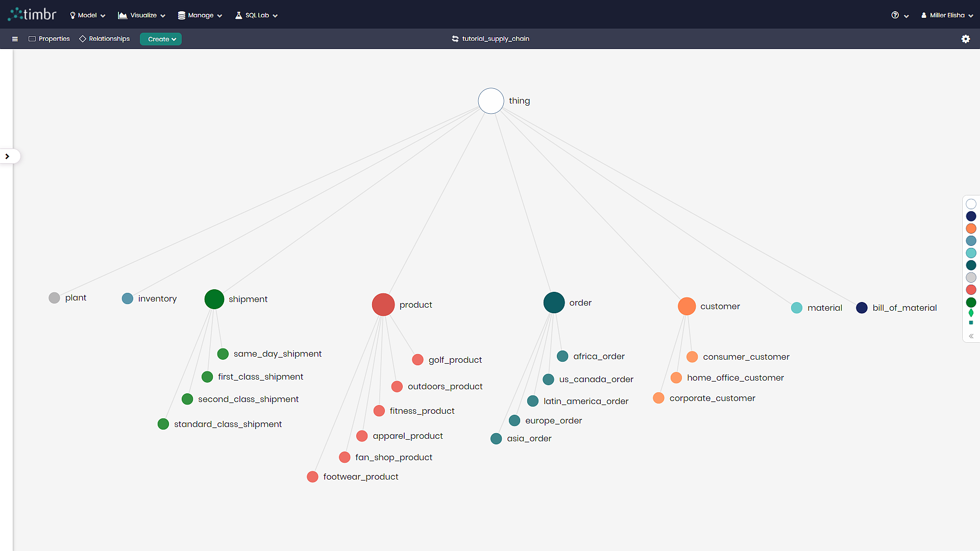Select the order concept node
The width and height of the screenshot is (980, 551).
(x=554, y=303)
